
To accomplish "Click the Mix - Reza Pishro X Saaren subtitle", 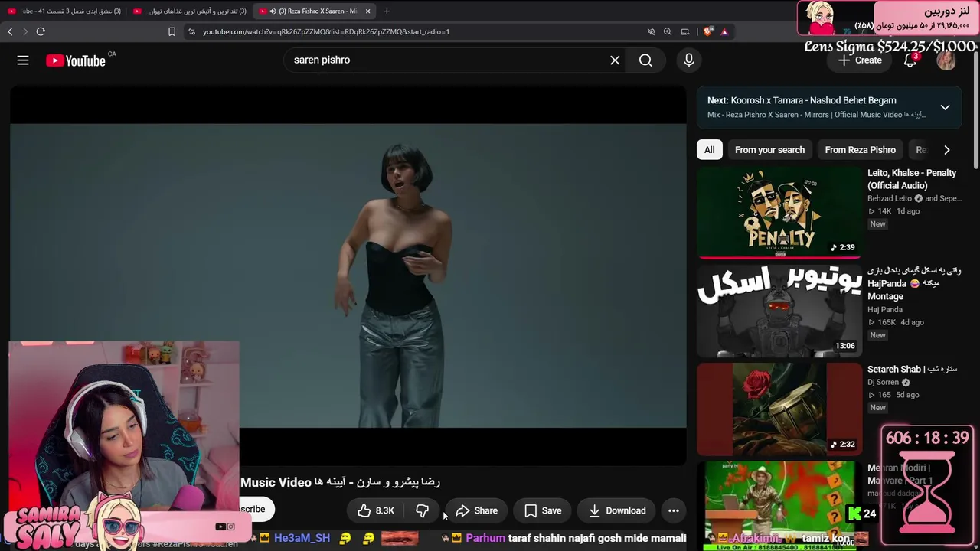I will pos(817,115).
